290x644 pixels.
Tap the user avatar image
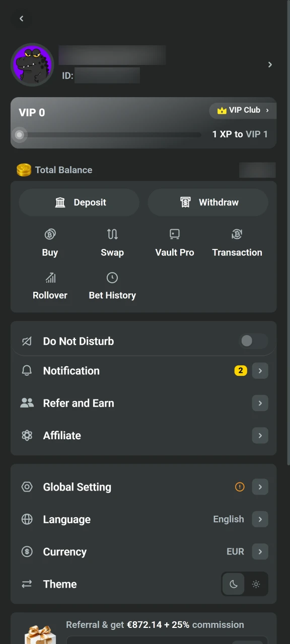pyautogui.click(x=32, y=64)
